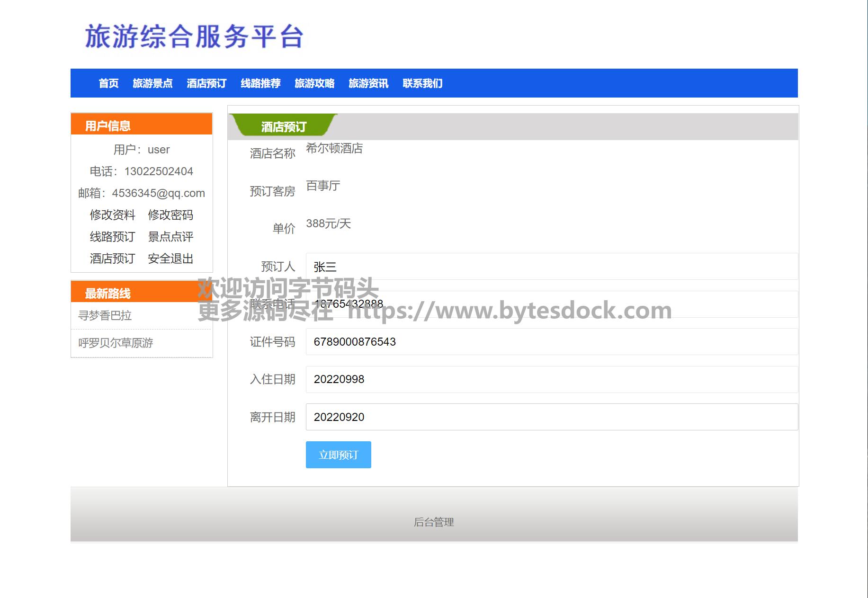Go to 酒店预订 in the top navigation bar
Screen dimensions: 868x598
pyautogui.click(x=206, y=83)
